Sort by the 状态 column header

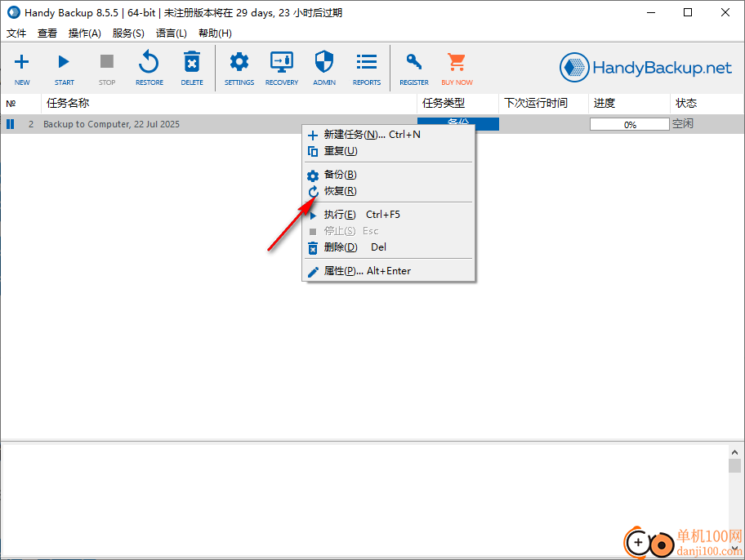pyautogui.click(x=707, y=104)
